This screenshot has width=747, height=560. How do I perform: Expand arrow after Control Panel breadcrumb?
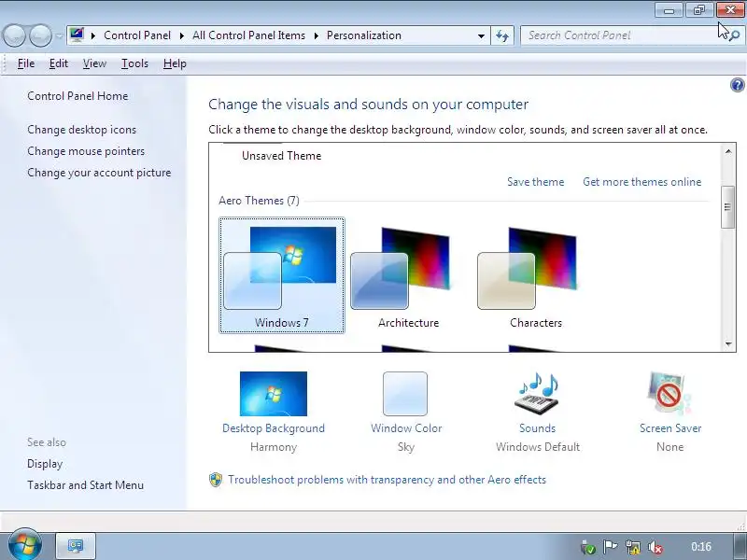181,35
